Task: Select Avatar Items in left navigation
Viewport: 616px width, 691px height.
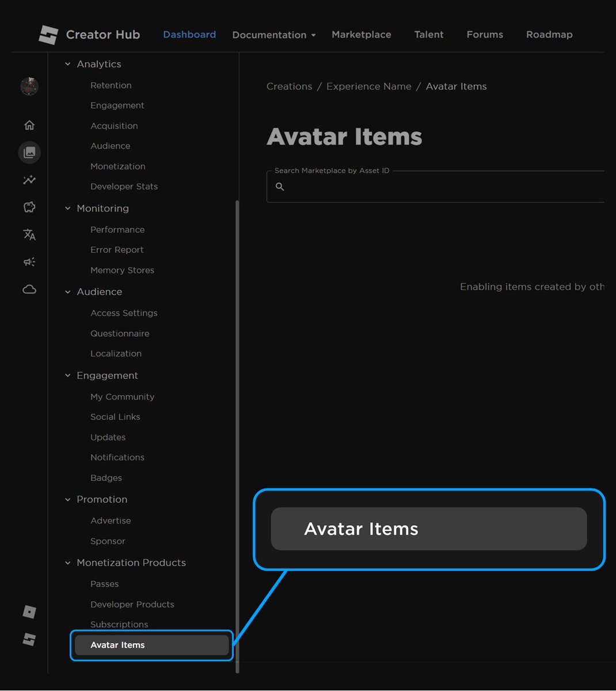Action: tap(152, 645)
